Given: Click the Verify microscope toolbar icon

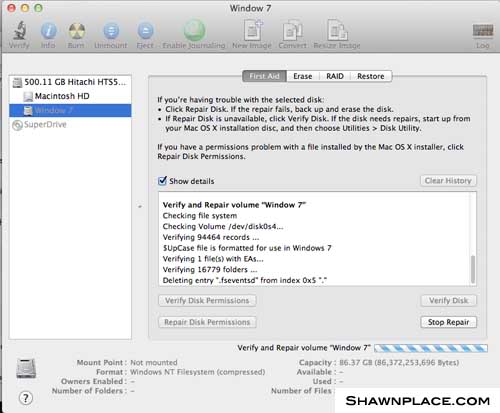Looking at the screenshot, I should 19,31.
